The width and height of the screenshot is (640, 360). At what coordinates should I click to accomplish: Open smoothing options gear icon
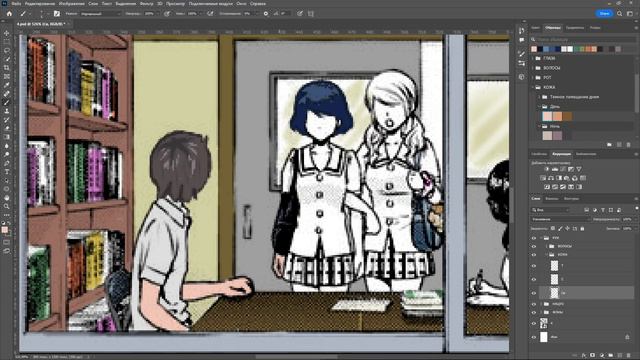tap(266, 13)
